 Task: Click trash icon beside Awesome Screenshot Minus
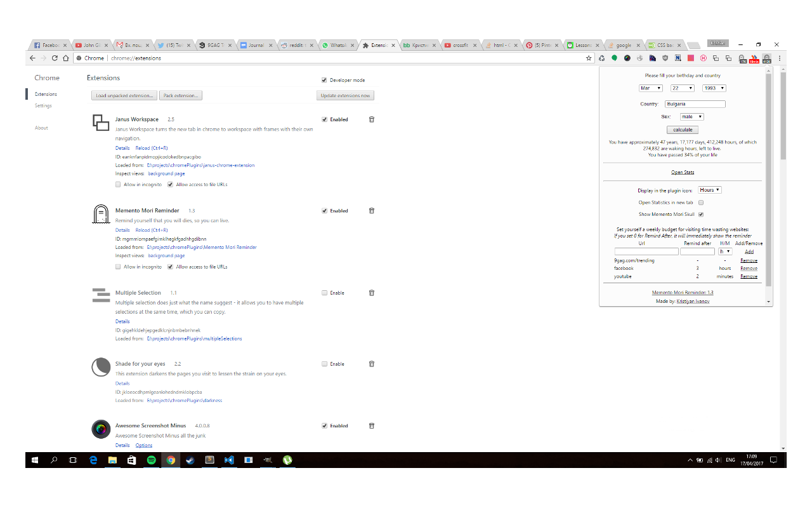tap(372, 426)
